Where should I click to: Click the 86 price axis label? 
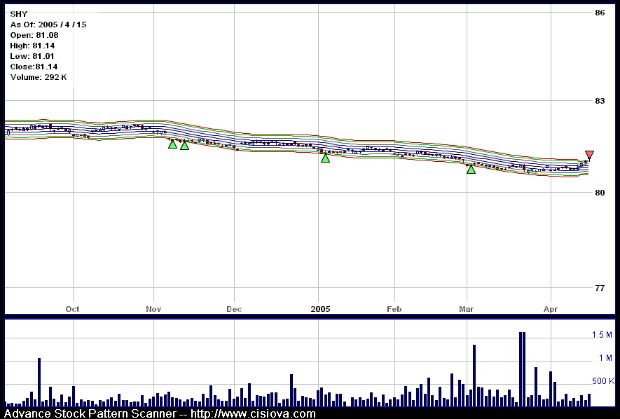(600, 13)
